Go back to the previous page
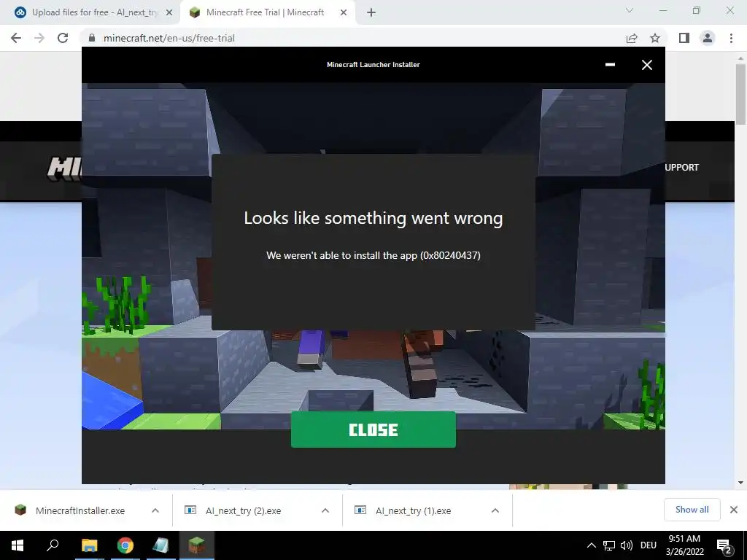This screenshot has width=747, height=560. coord(16,38)
